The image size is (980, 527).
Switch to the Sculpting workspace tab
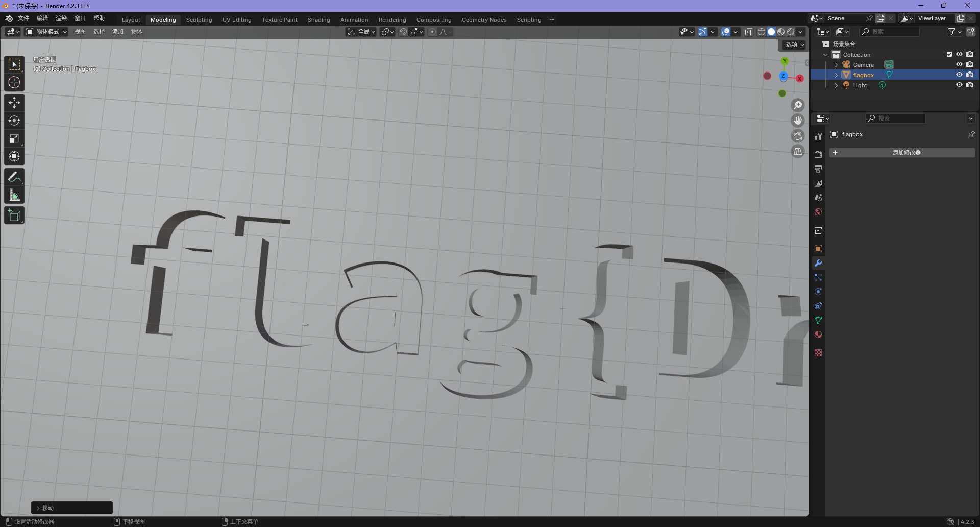click(199, 20)
